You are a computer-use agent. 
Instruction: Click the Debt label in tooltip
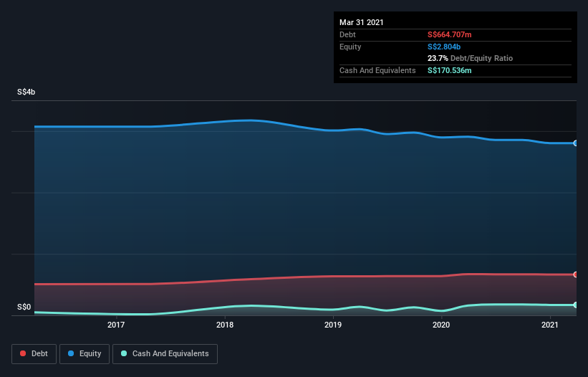click(347, 34)
